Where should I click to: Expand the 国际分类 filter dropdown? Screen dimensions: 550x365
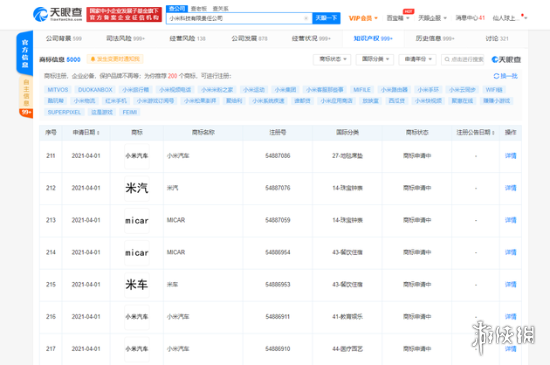coord(375,59)
